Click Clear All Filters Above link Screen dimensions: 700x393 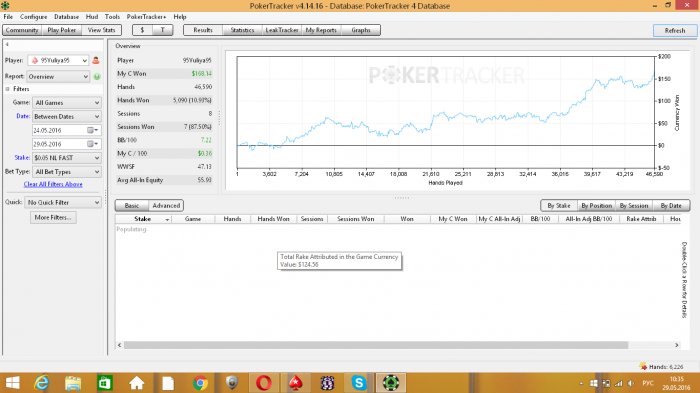tap(53, 184)
